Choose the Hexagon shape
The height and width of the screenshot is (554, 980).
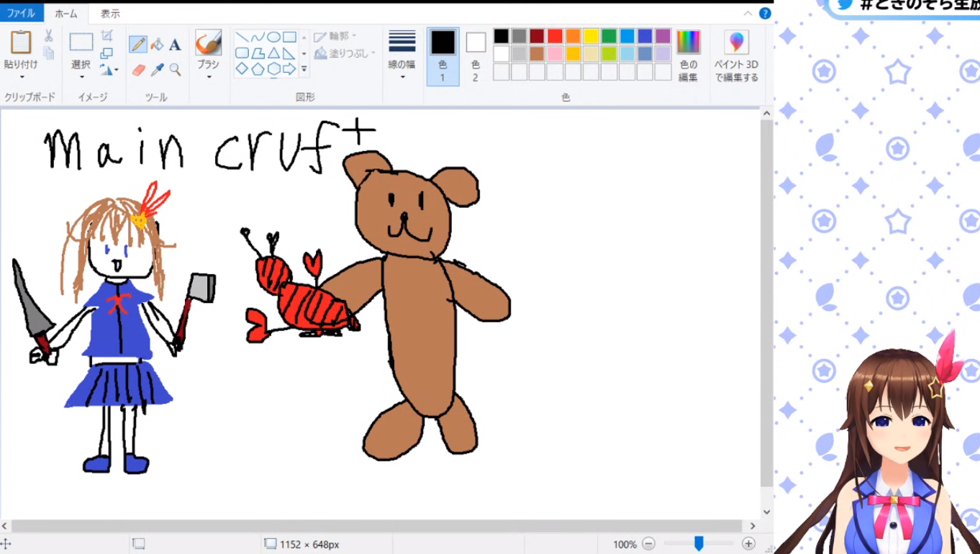click(273, 69)
